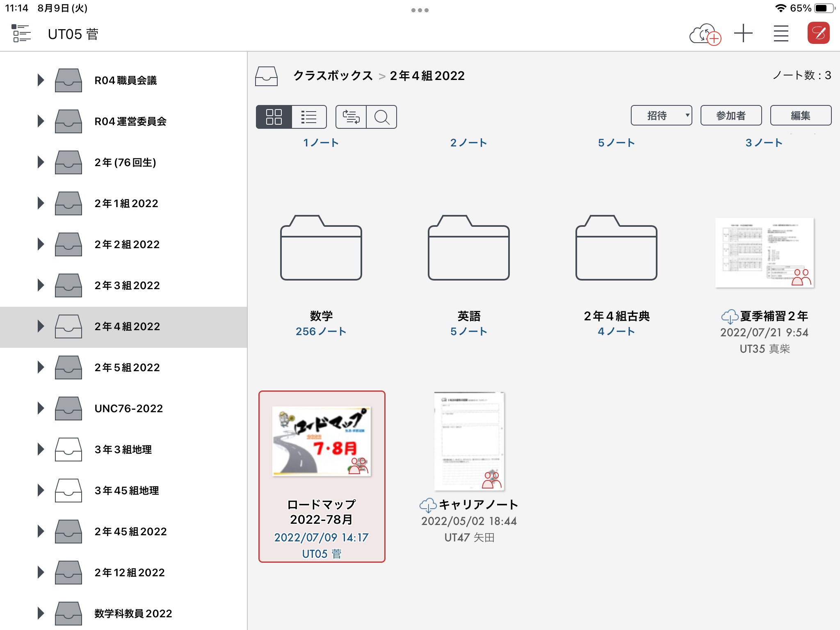Select 2年5組2022 in the sidebar
Screen dimensions: 840x630
[127, 367]
